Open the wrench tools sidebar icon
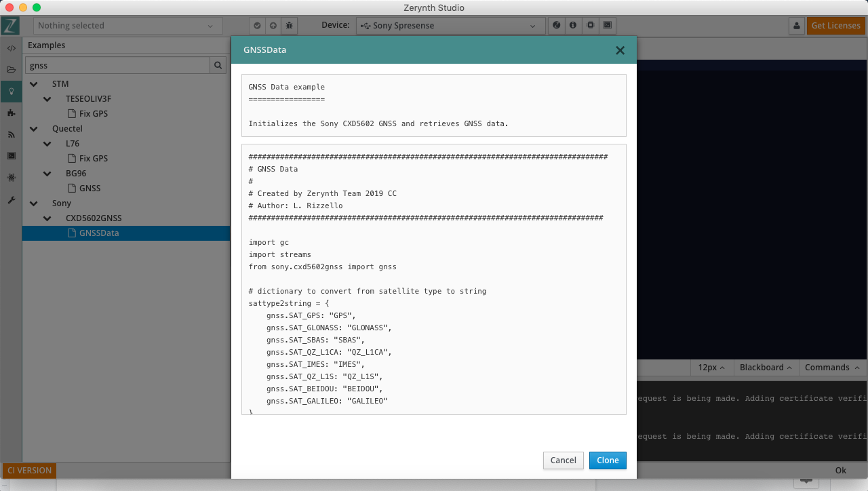 point(11,200)
